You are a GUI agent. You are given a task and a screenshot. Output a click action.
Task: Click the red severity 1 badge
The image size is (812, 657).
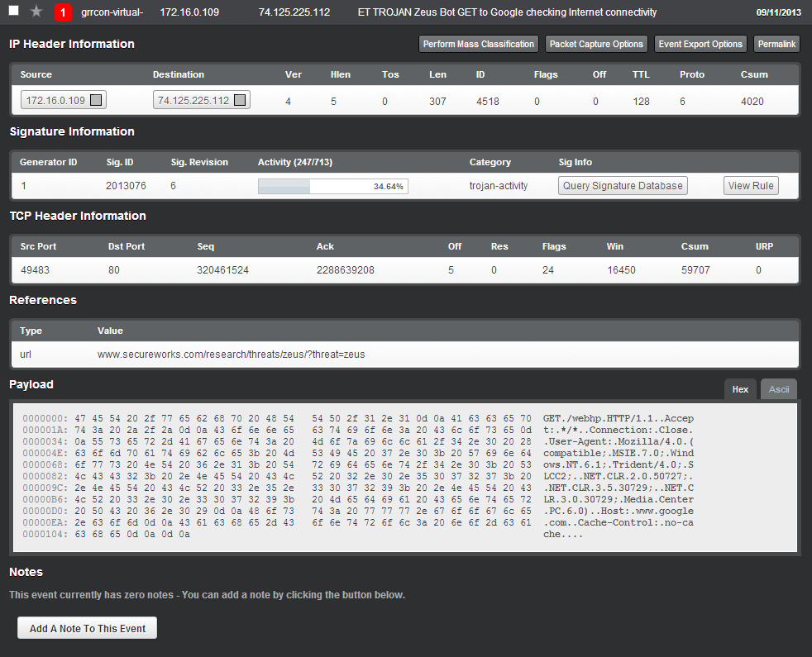click(x=63, y=12)
